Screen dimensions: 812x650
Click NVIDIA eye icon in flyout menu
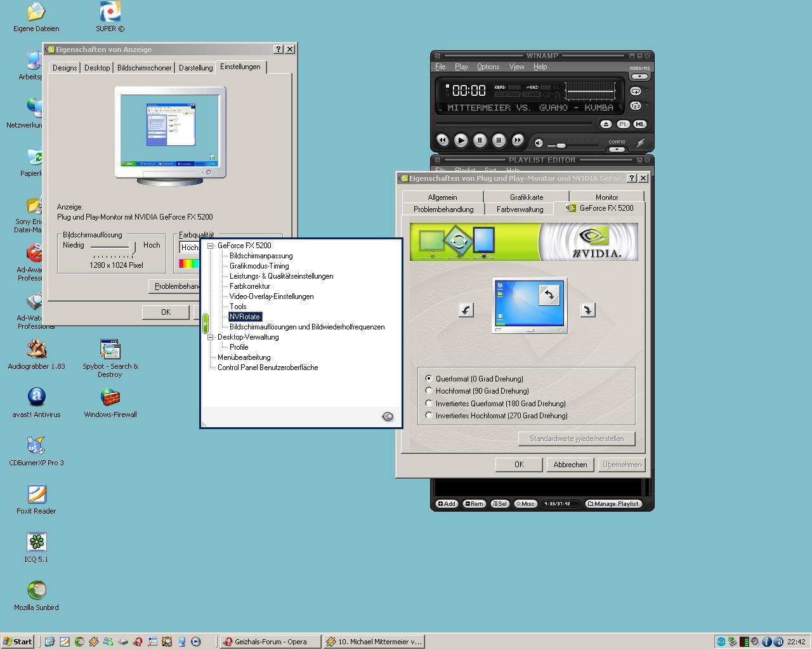pyautogui.click(x=388, y=416)
